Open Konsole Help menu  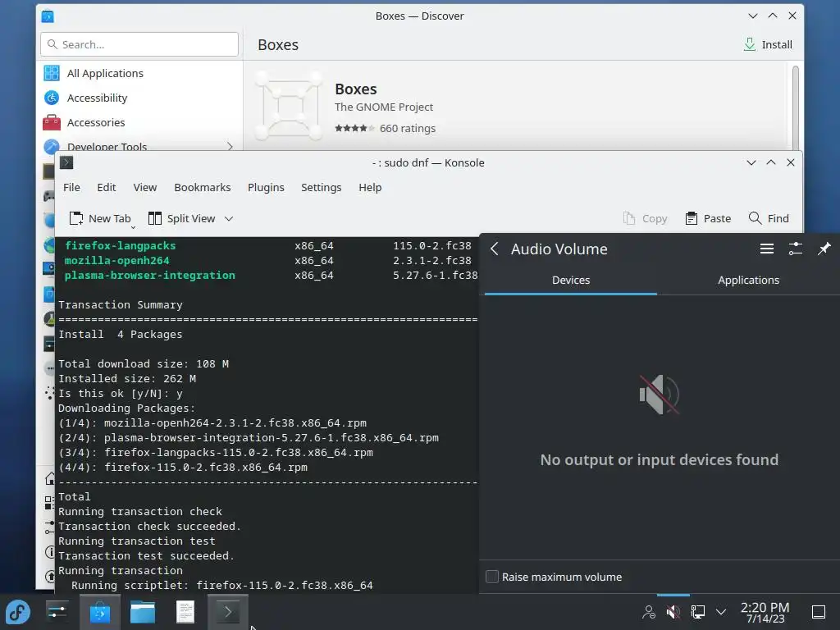[370, 188]
